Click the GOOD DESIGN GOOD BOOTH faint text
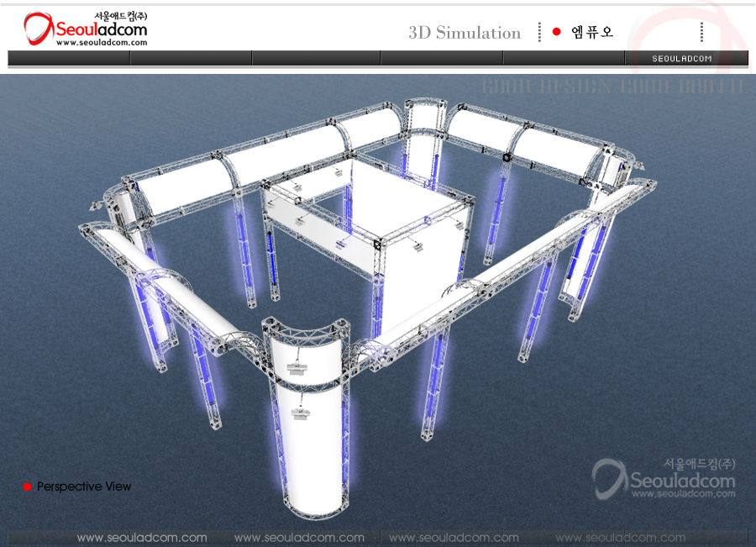The width and height of the screenshot is (756, 547). tap(613, 87)
